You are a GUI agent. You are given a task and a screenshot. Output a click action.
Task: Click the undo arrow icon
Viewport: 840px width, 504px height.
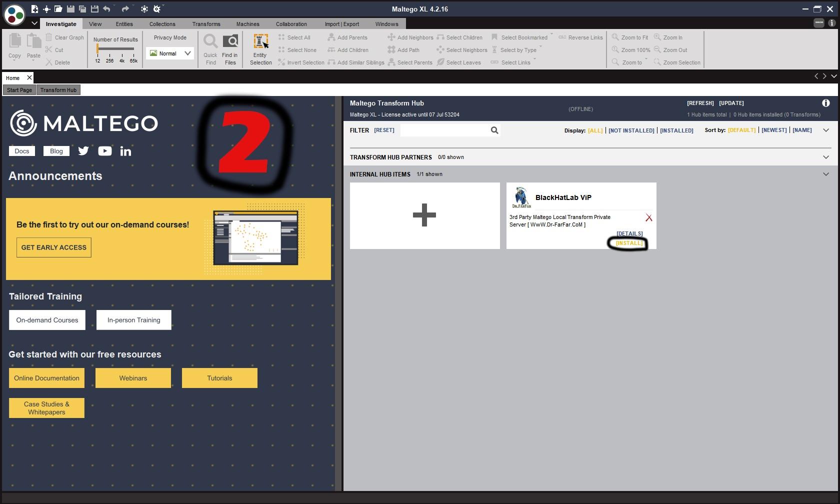(106, 9)
